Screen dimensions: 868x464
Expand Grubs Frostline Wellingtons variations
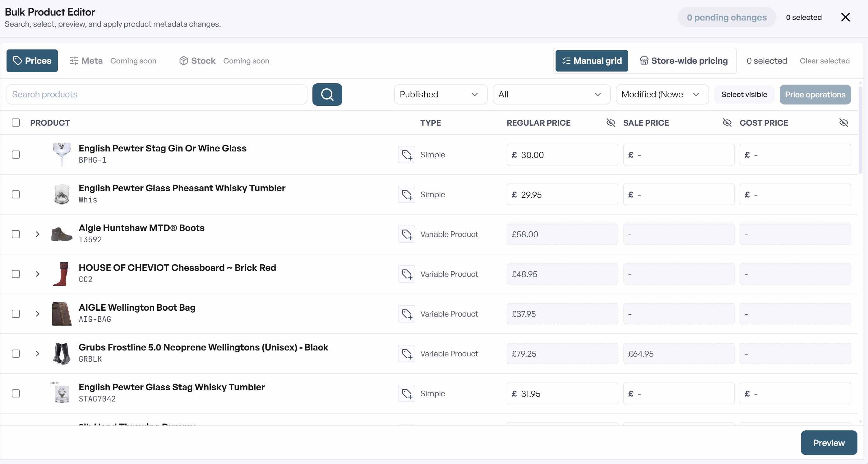click(x=37, y=354)
